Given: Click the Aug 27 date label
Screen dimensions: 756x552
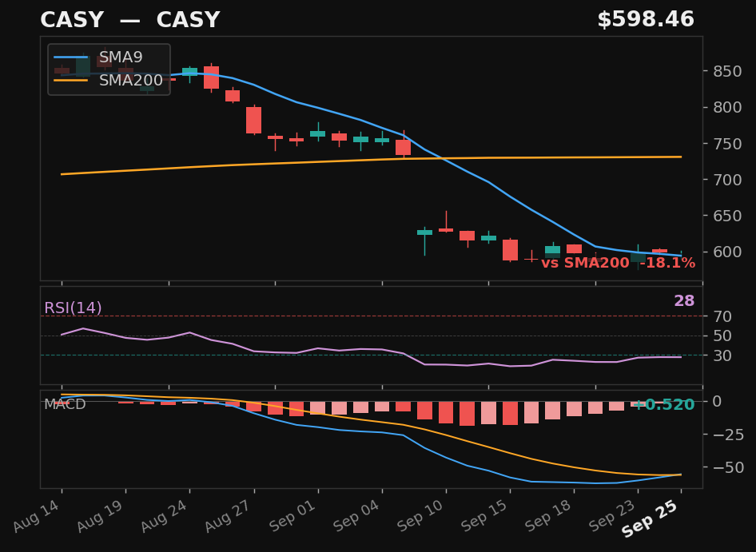Looking at the screenshot, I should coord(229,516).
